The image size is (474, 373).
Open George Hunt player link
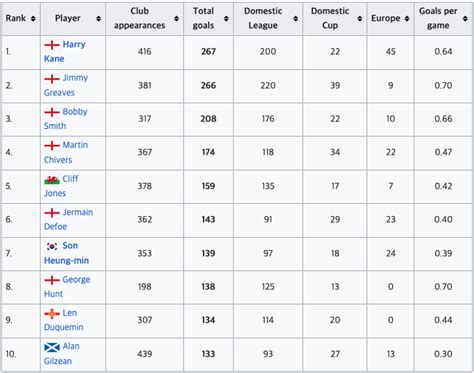point(67,287)
